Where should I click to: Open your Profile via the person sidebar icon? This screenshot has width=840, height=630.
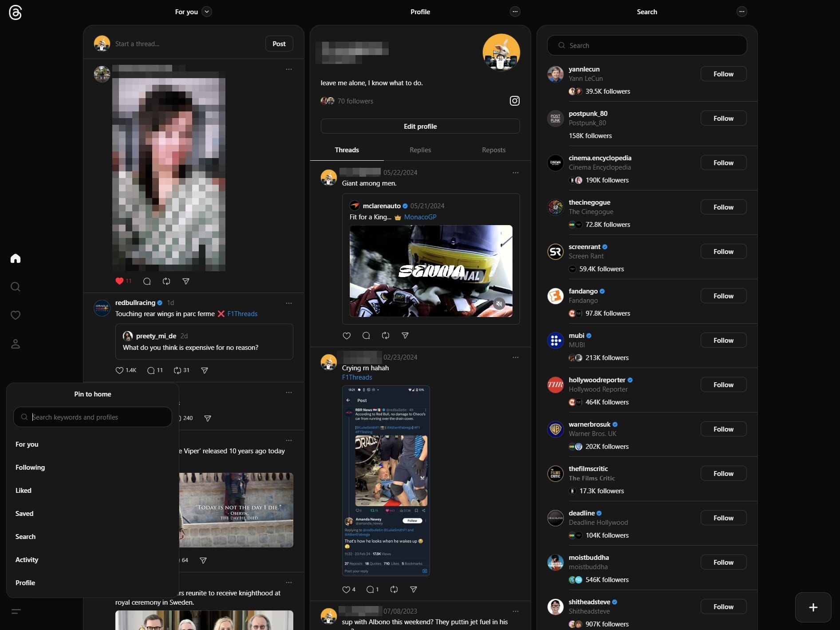16,344
